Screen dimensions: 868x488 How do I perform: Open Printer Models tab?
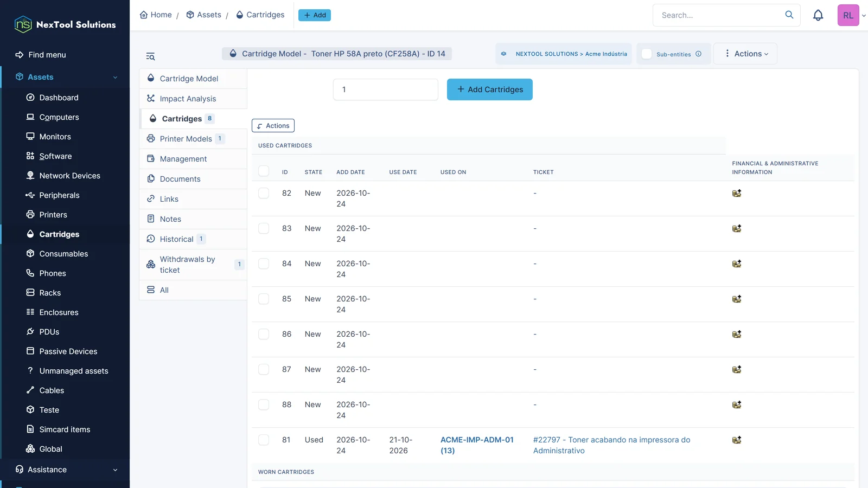coord(193,139)
